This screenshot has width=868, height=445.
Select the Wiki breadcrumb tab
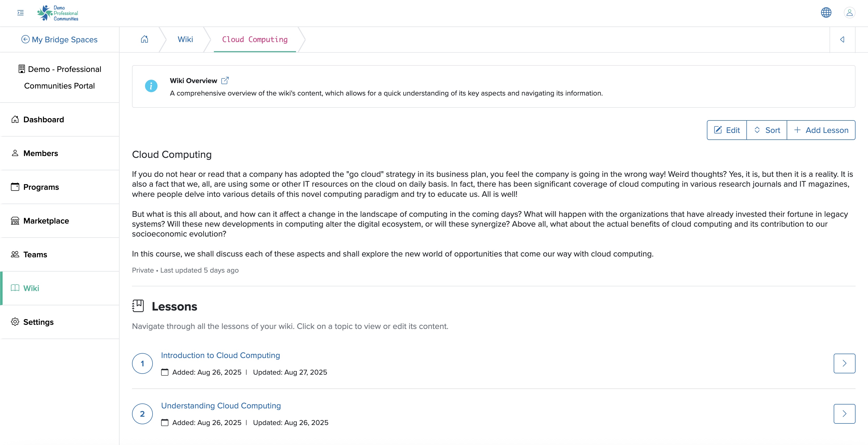coord(185,39)
